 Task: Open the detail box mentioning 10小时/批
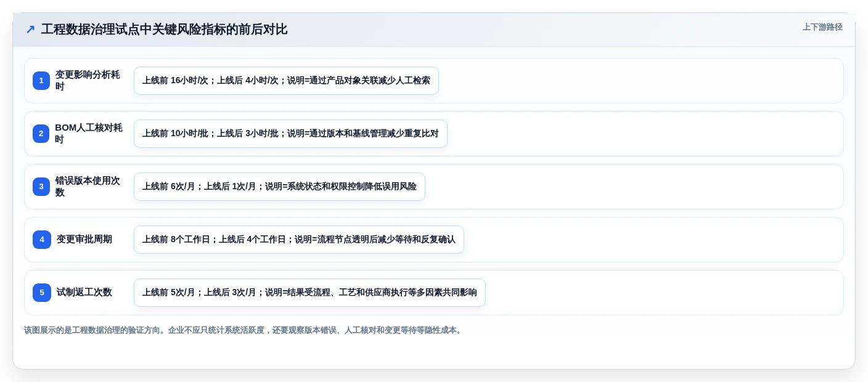tap(290, 134)
